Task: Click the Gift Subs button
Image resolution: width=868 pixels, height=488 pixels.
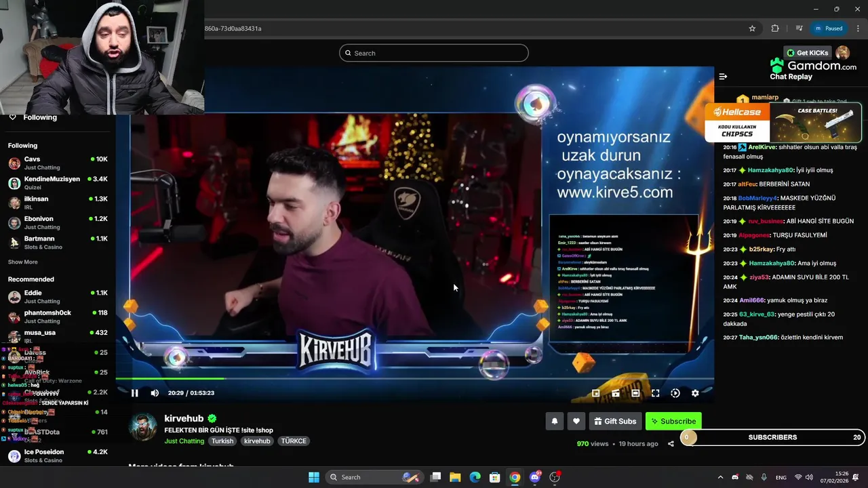Action: point(616,421)
